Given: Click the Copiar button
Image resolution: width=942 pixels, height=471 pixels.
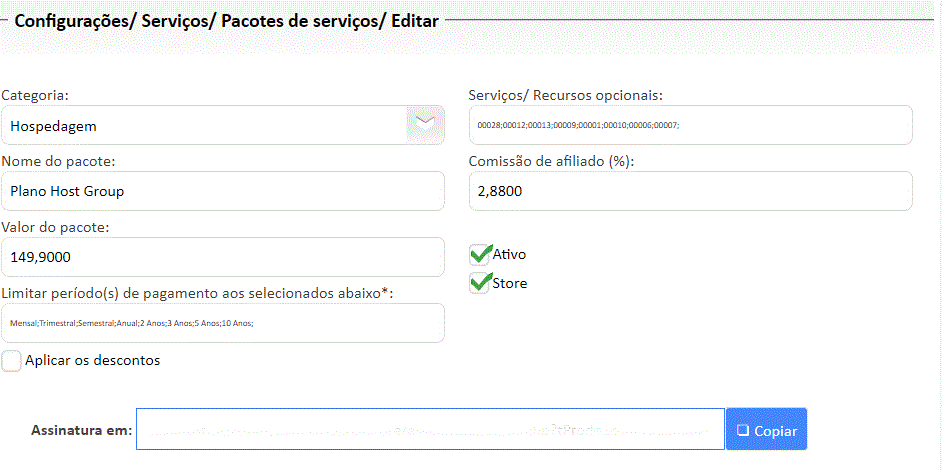Looking at the screenshot, I should point(766,430).
